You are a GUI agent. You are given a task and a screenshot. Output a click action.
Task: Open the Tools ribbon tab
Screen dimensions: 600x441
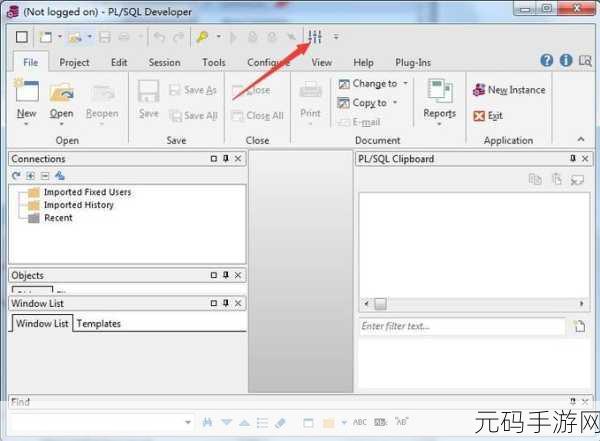214,62
